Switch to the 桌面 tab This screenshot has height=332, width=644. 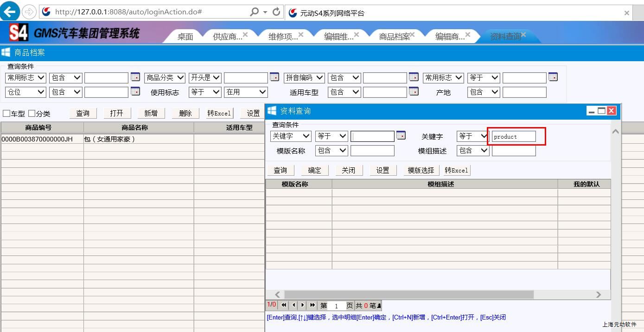coord(185,37)
